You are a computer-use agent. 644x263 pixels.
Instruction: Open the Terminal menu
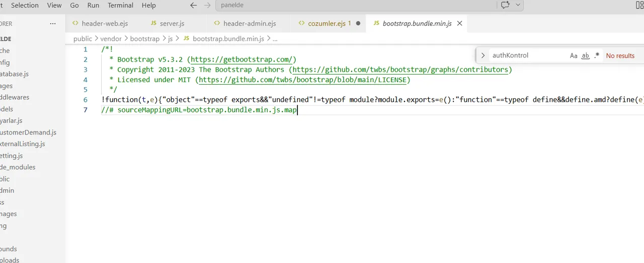tap(120, 5)
